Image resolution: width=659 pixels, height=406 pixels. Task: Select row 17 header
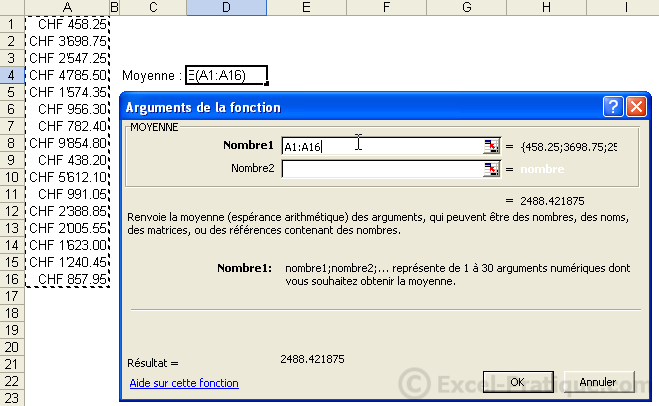(12, 296)
